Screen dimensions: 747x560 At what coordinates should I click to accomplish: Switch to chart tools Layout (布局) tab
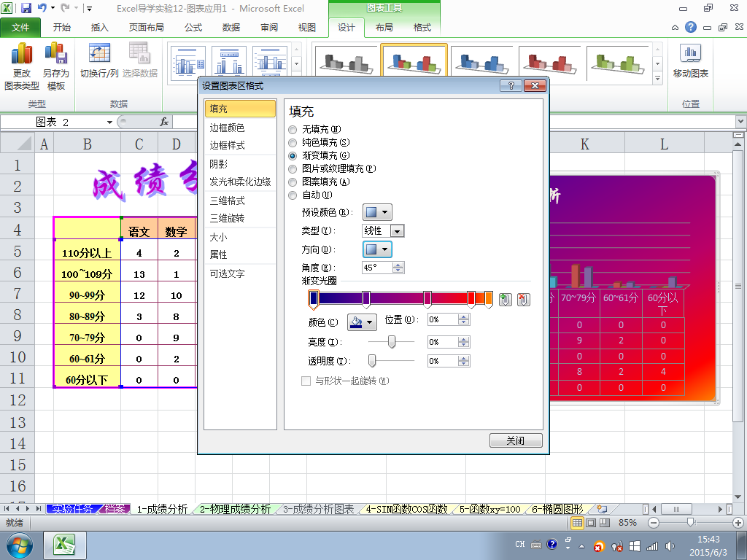coord(384,27)
